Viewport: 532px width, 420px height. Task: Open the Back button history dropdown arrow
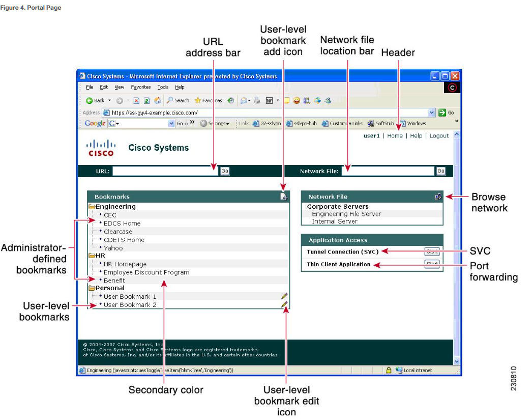[110, 100]
